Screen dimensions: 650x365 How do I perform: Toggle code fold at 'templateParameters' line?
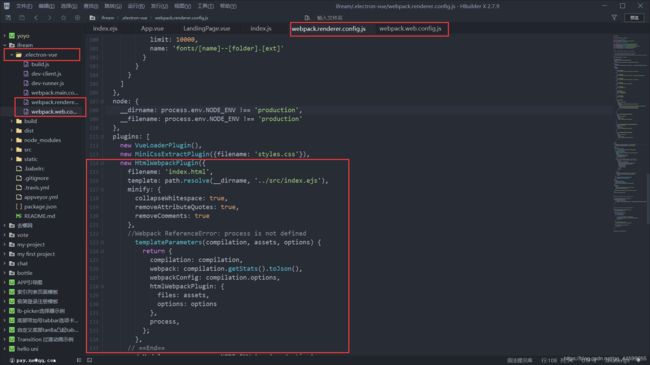102,242
